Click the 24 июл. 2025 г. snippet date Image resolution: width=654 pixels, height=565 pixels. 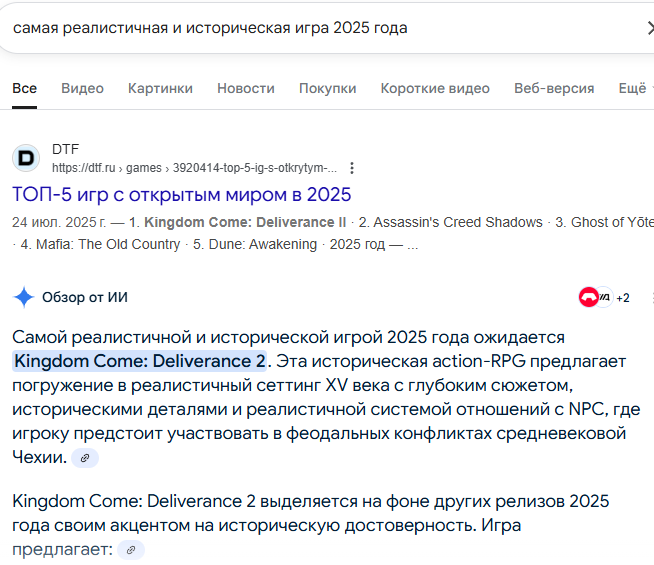[59, 222]
